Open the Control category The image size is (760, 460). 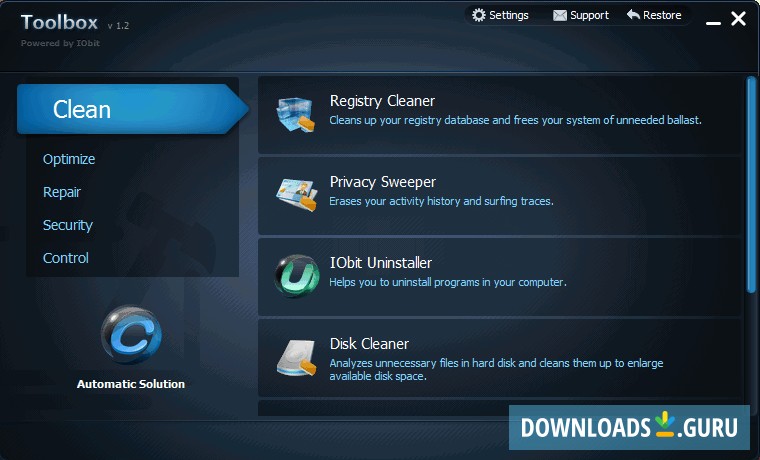tap(65, 258)
